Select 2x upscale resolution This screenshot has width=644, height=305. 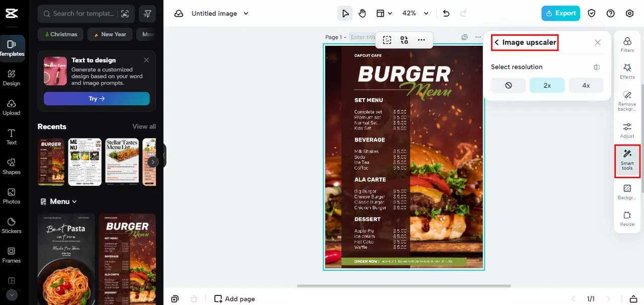click(547, 86)
